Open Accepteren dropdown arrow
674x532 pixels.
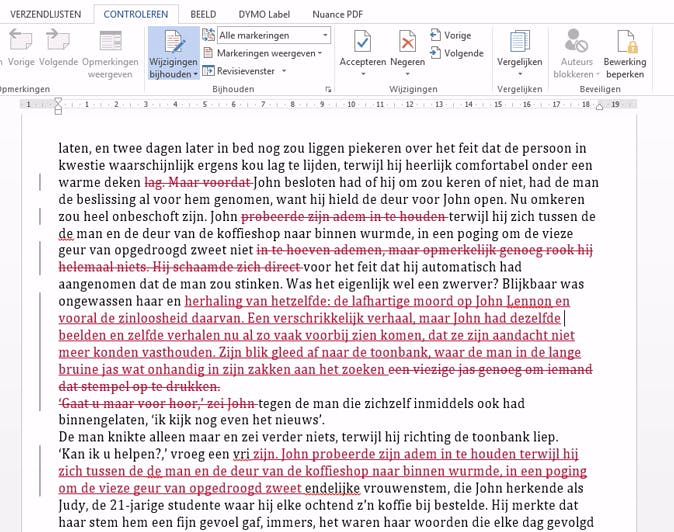click(x=363, y=74)
